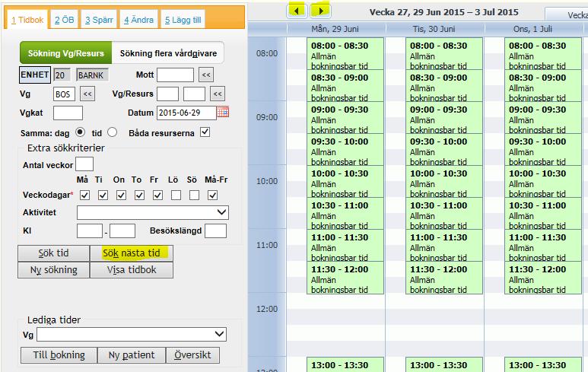Click the Översikt button

point(192,355)
